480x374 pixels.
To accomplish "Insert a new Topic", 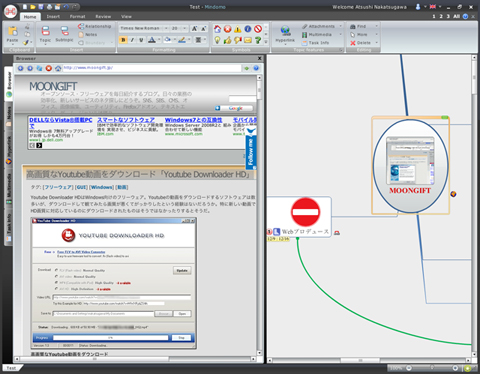I will click(45, 34).
